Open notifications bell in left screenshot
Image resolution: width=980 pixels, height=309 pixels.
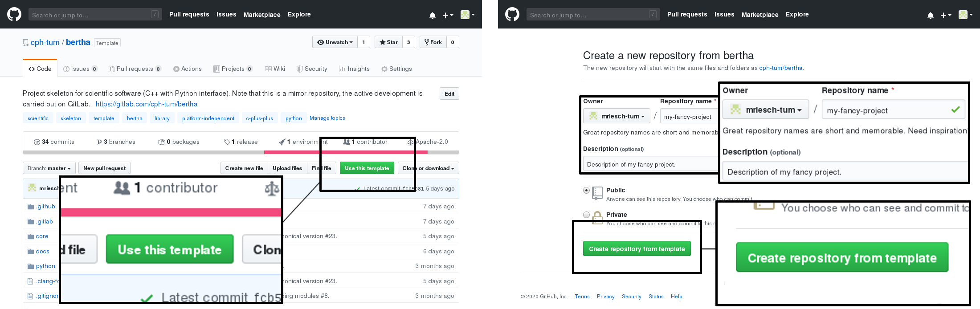click(x=433, y=15)
